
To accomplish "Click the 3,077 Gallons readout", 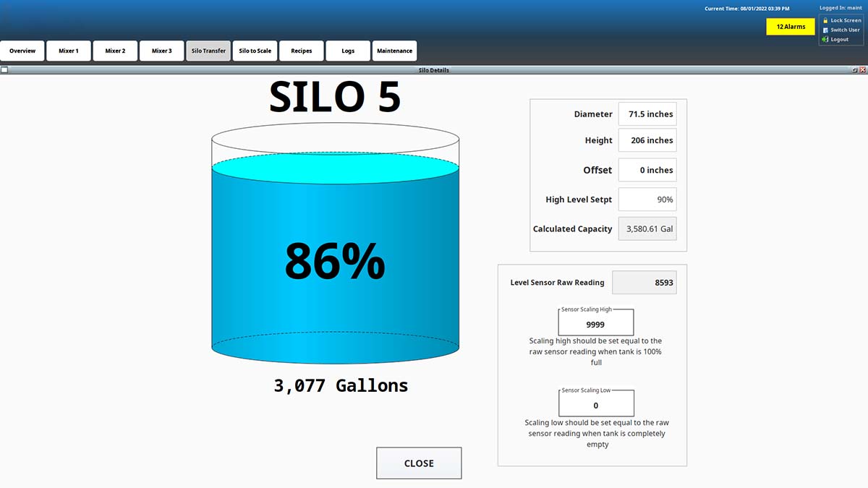I will point(341,385).
